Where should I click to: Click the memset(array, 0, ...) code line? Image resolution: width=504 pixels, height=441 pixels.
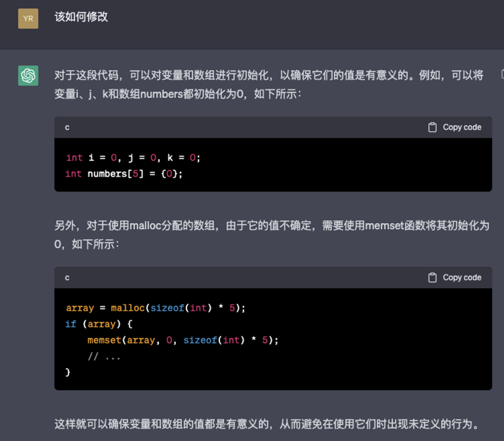(x=183, y=340)
